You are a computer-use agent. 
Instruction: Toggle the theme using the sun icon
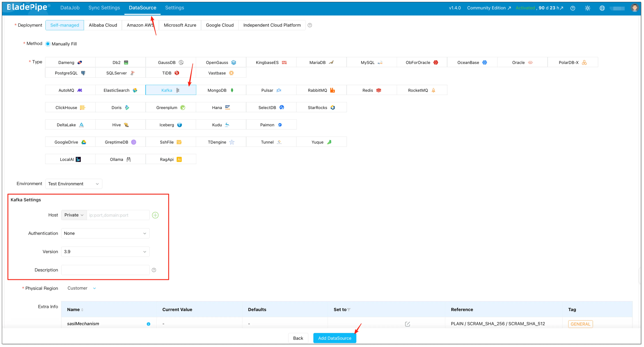[x=587, y=8]
